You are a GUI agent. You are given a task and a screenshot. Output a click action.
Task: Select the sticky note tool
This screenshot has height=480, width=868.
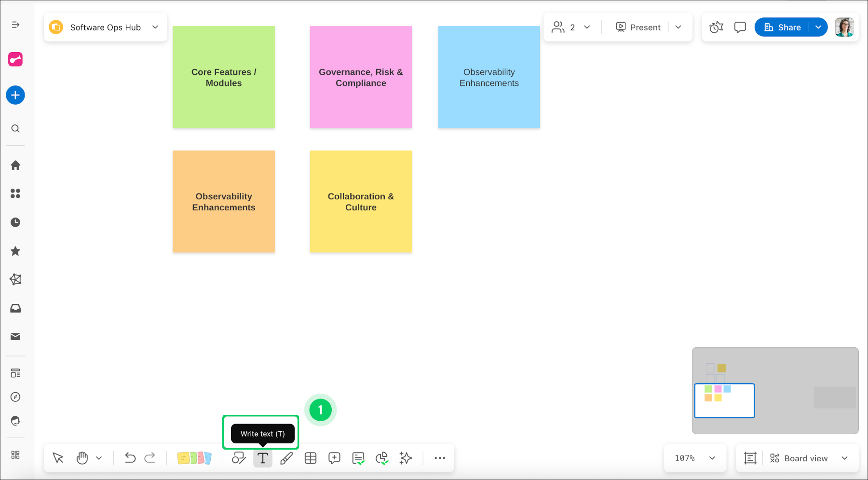(194, 458)
